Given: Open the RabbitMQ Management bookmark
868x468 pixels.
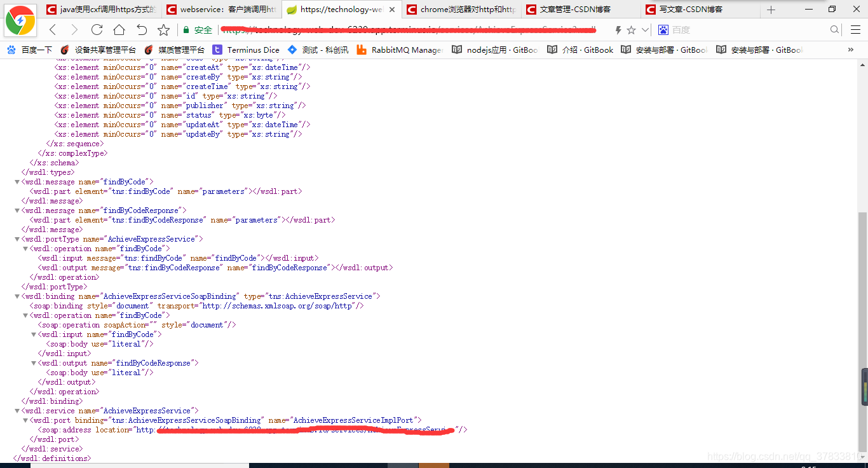Looking at the screenshot, I should 400,50.
